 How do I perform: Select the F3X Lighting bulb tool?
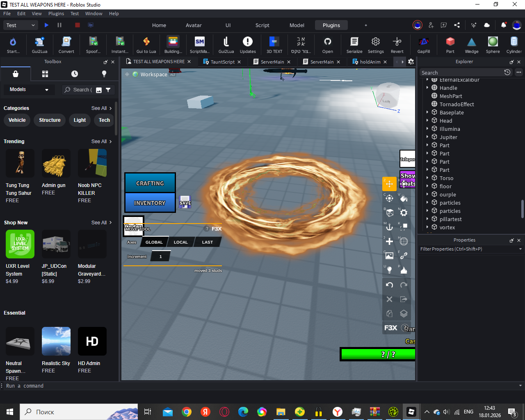[x=390, y=270]
